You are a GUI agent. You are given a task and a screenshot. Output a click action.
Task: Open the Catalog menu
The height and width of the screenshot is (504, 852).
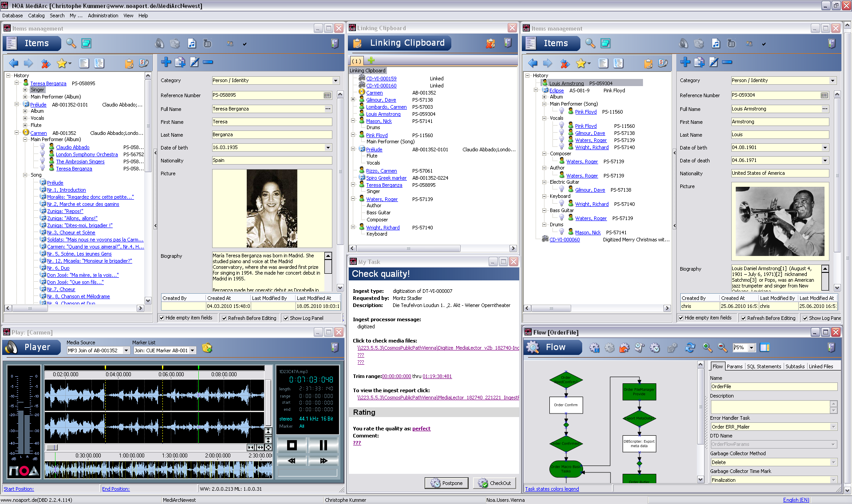[36, 16]
